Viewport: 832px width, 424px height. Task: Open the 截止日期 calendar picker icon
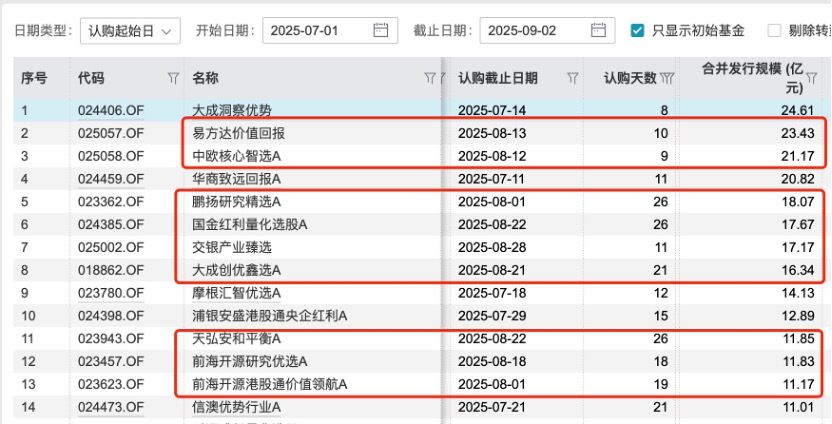[597, 30]
